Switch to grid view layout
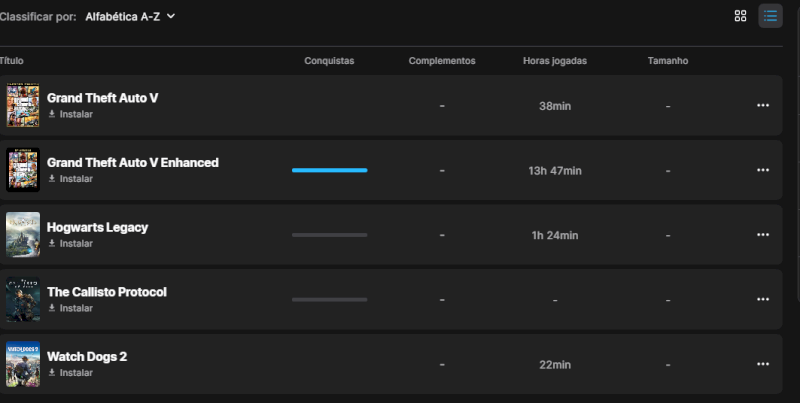Viewport: 800px width, 403px height. [x=740, y=16]
